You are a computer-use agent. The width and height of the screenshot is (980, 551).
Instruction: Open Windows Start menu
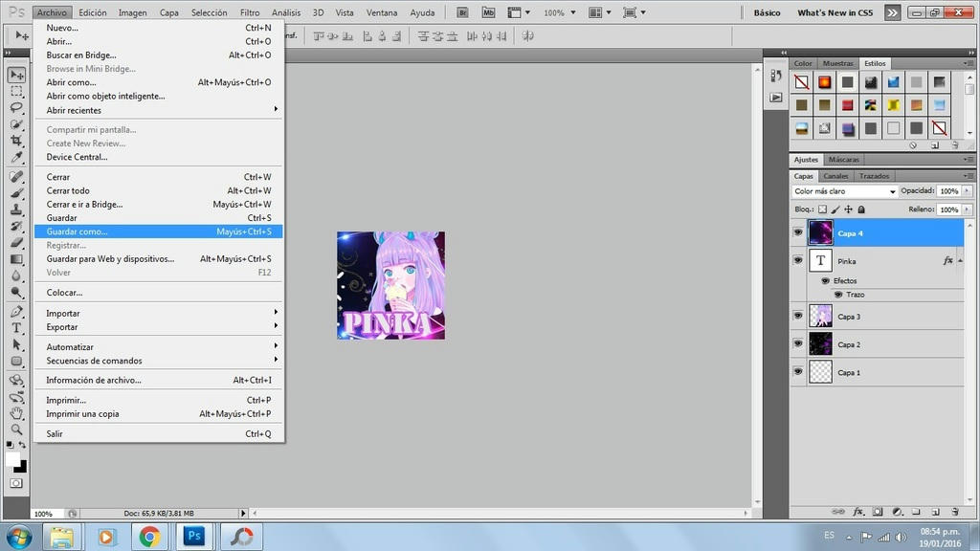(x=19, y=537)
